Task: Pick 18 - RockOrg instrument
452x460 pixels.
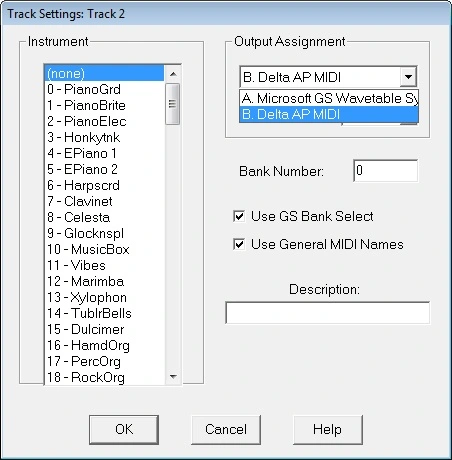Action: tap(104, 377)
